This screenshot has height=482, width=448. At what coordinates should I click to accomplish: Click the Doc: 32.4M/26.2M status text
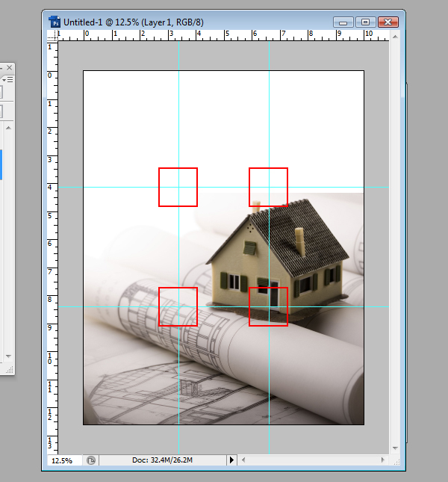coord(163,460)
